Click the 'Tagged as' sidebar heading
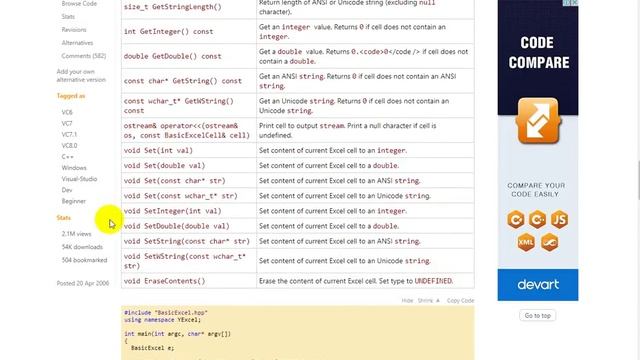The image size is (640, 360). [x=71, y=96]
